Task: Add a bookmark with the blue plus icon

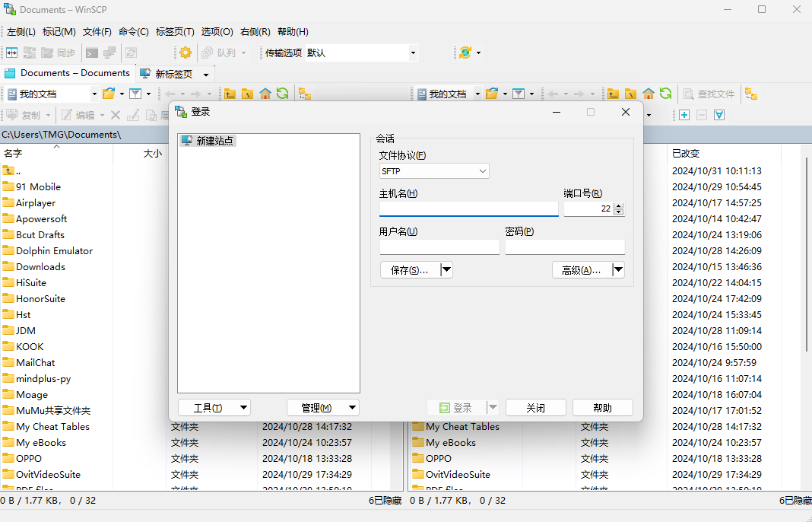Action: click(684, 114)
